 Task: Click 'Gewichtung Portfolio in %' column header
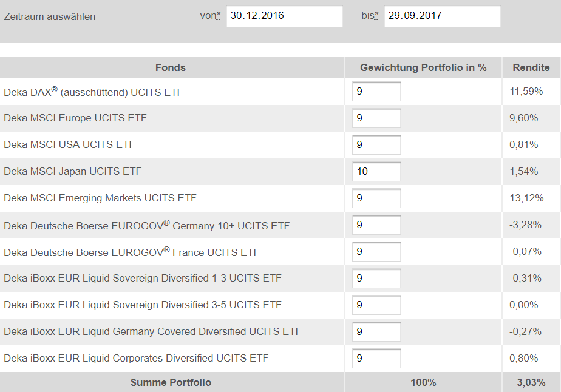tap(423, 67)
